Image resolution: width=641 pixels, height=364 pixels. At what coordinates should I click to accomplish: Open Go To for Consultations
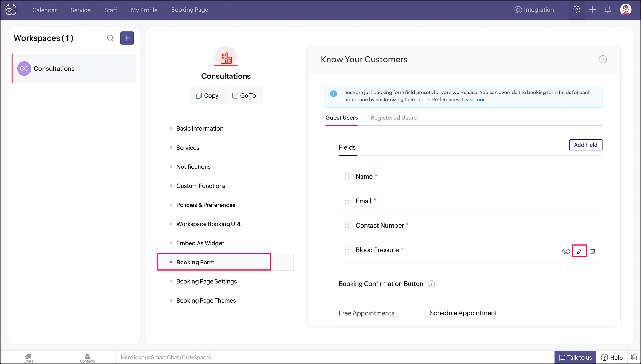(x=244, y=96)
